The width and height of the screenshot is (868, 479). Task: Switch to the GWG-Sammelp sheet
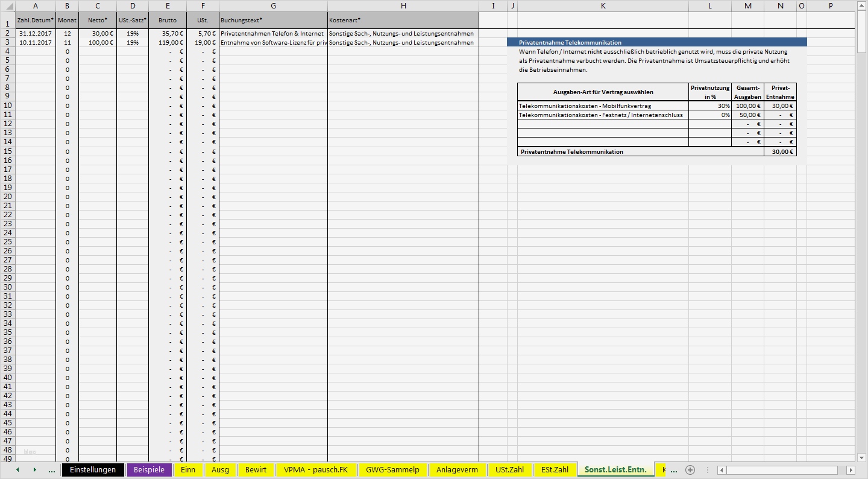point(393,469)
